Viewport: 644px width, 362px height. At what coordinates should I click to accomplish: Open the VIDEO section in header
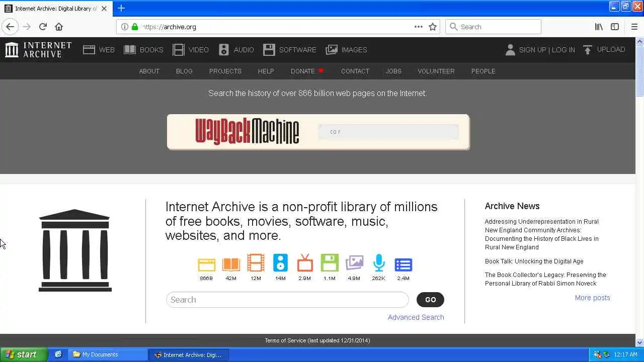click(x=191, y=50)
